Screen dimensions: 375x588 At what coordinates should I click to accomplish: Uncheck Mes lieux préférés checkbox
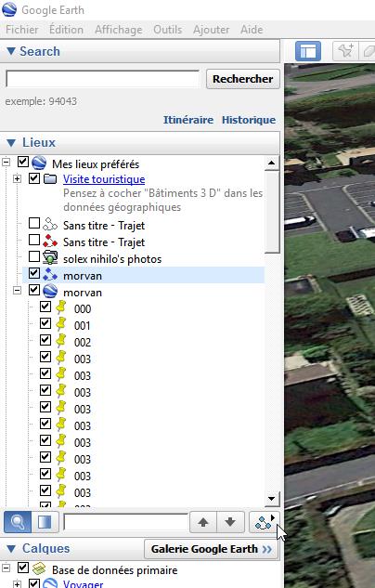[x=23, y=162]
